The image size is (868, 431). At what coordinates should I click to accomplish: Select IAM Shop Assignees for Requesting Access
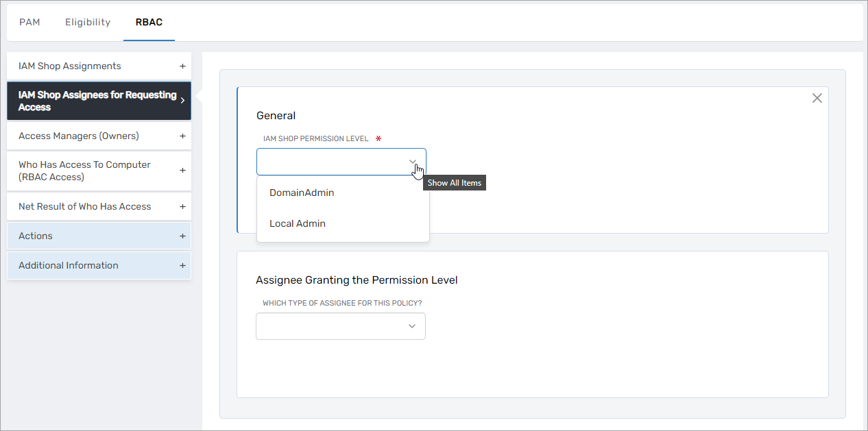coord(96,100)
